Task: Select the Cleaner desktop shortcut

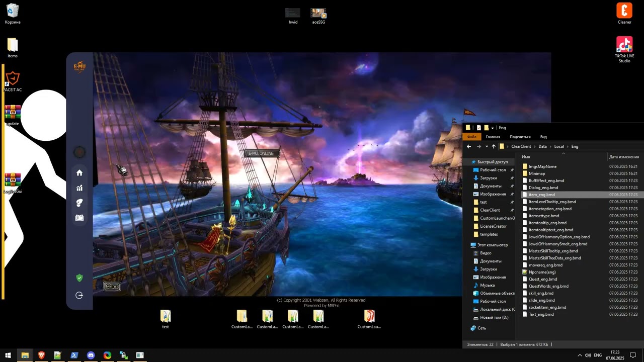Action: [x=624, y=14]
